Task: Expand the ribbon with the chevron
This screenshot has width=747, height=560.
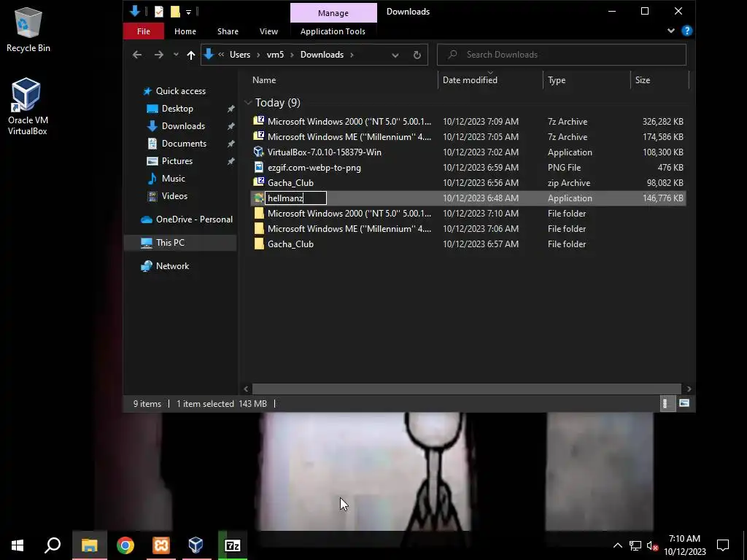Action: pos(671,31)
